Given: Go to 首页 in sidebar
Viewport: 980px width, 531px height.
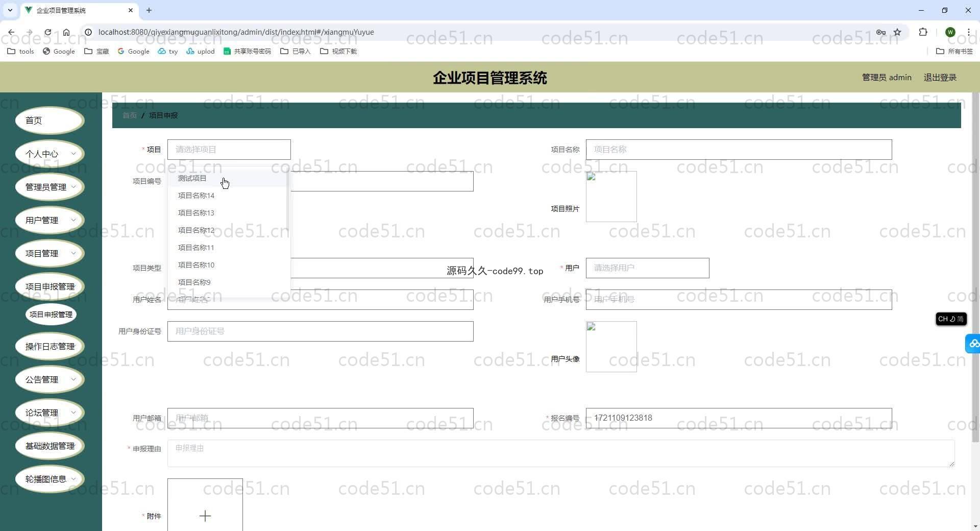Looking at the screenshot, I should pos(50,120).
